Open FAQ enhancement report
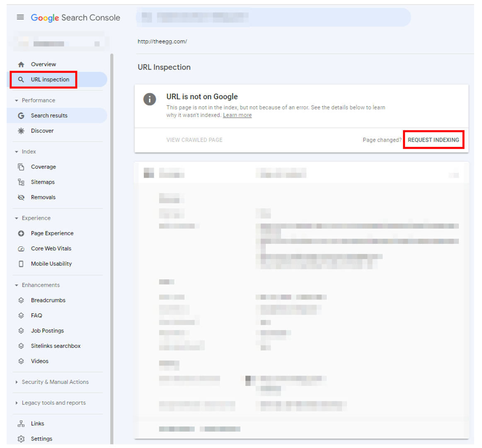 pyautogui.click(x=57, y=316)
